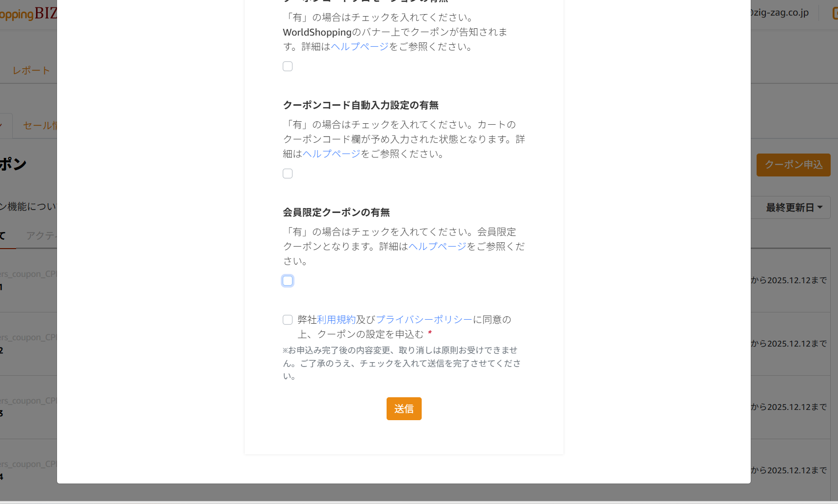Expand the 最終更新日 sort dropdown
Image resolution: width=838 pixels, height=504 pixels.
[x=794, y=208]
